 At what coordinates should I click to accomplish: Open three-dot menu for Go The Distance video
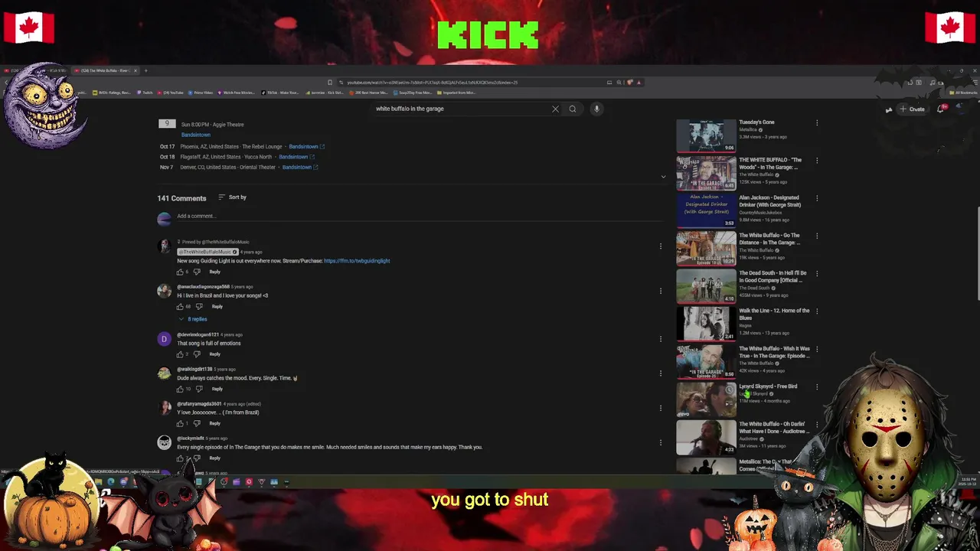817,236
